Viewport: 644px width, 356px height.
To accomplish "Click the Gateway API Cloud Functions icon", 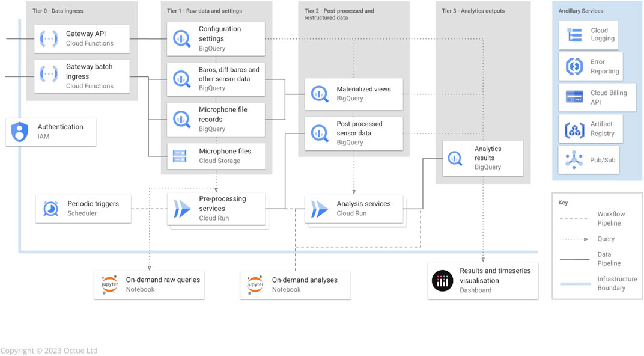I will pyautogui.click(x=49, y=39).
